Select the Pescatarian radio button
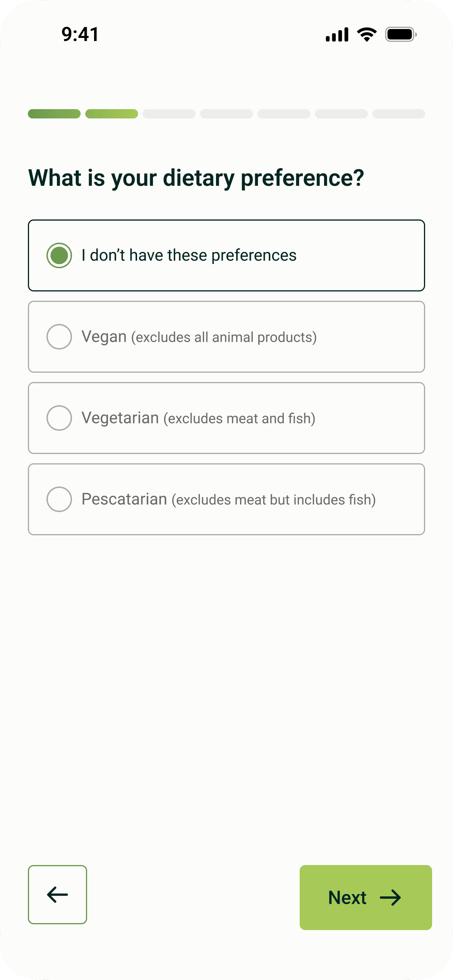Screen dimensions: 453x980 [59, 499]
